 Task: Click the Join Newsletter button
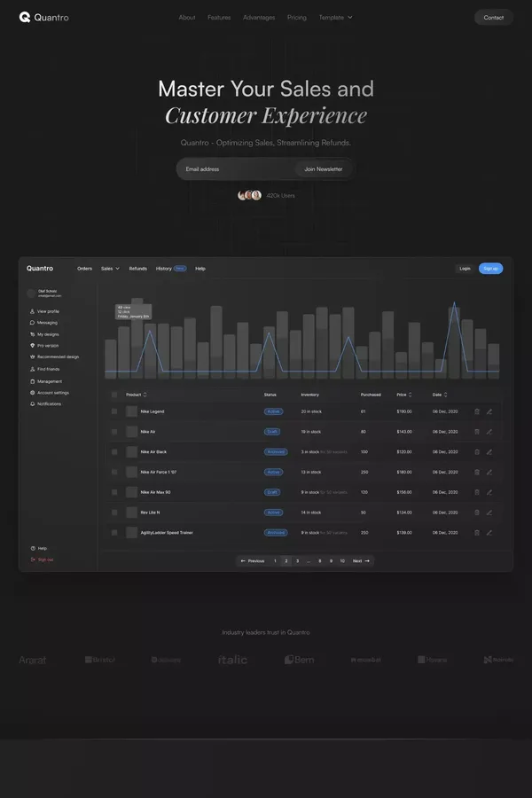324,169
